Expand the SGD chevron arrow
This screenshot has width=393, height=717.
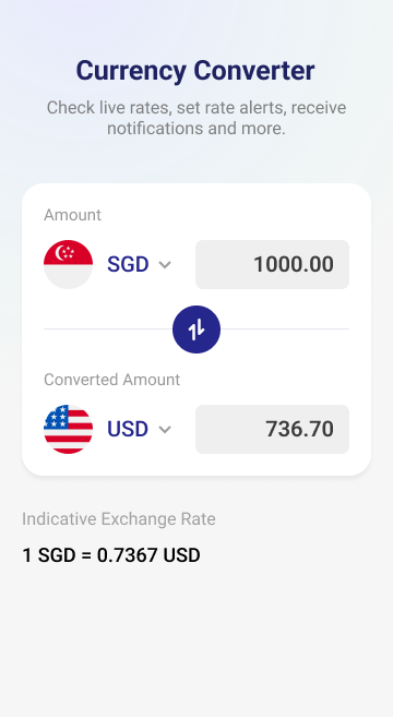(165, 264)
